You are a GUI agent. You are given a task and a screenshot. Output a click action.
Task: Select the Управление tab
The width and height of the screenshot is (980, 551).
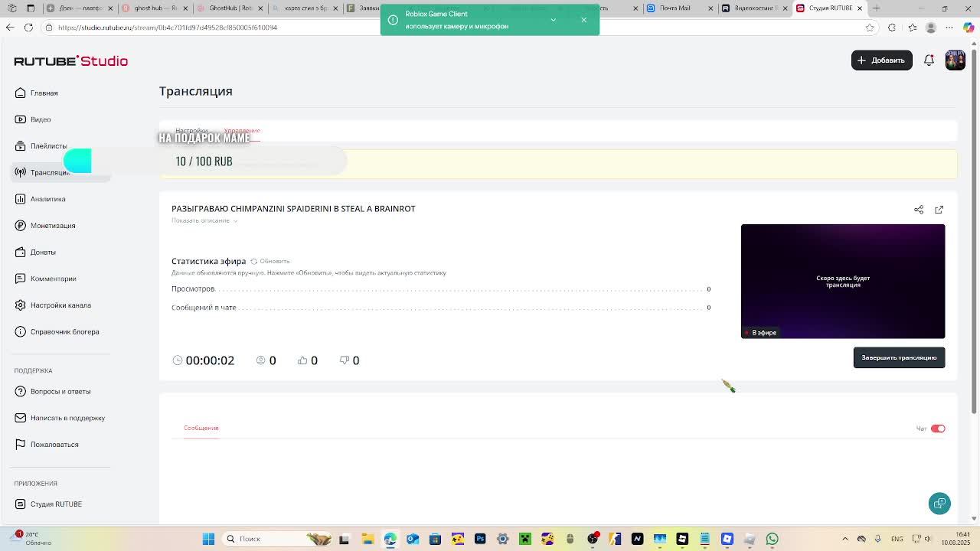click(x=242, y=131)
